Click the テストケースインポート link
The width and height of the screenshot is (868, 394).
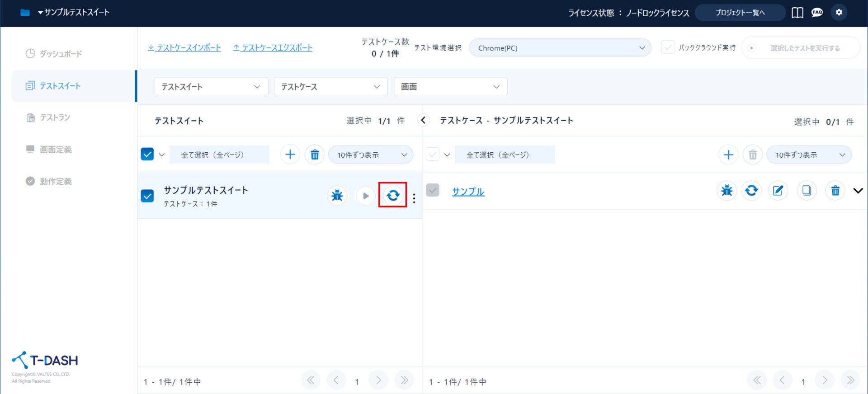click(x=184, y=48)
